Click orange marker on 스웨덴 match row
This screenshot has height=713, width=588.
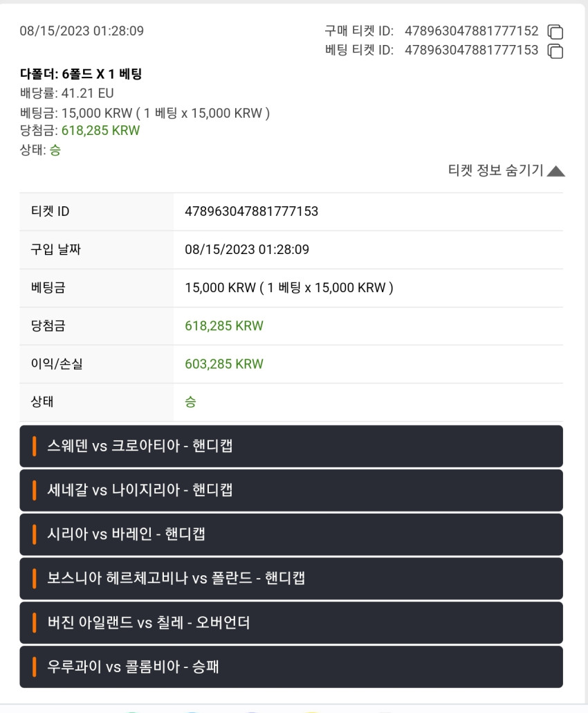[x=34, y=446]
